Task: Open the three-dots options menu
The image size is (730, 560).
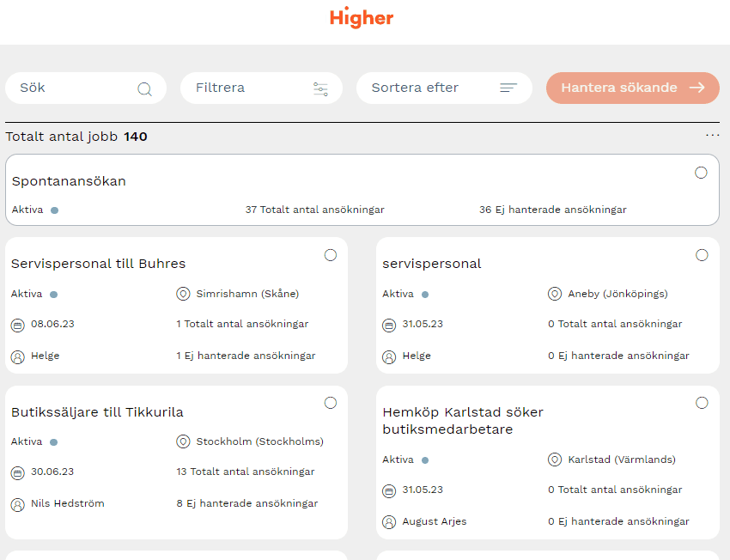Action: click(x=712, y=136)
